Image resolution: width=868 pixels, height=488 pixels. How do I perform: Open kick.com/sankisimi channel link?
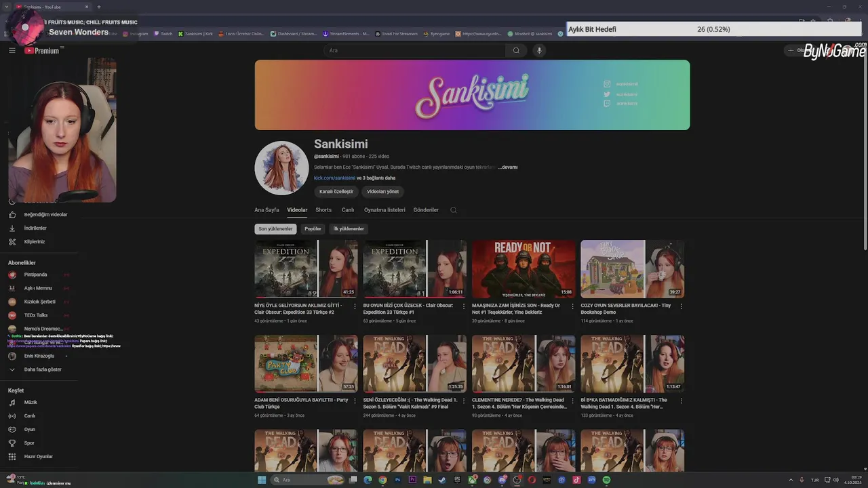coord(334,178)
